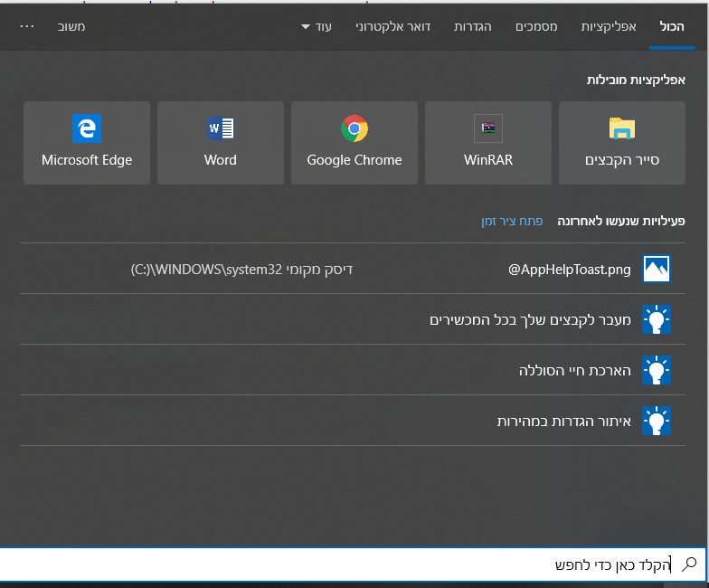
Task: Expand the עוד dropdown
Action: tap(317, 27)
